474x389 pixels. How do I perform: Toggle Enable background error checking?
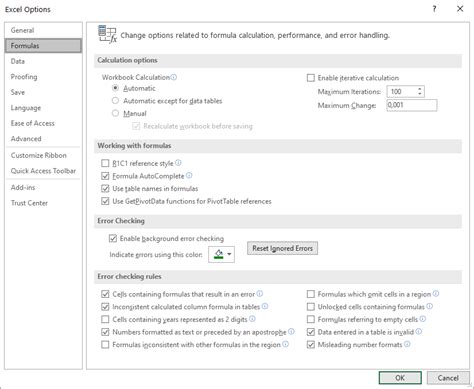tap(113, 239)
